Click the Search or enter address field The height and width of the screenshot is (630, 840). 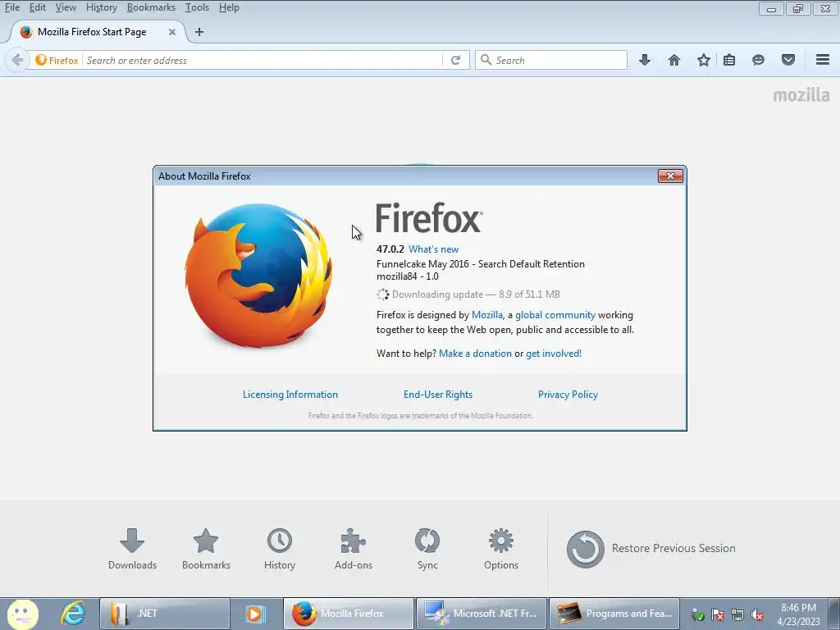[262, 60]
